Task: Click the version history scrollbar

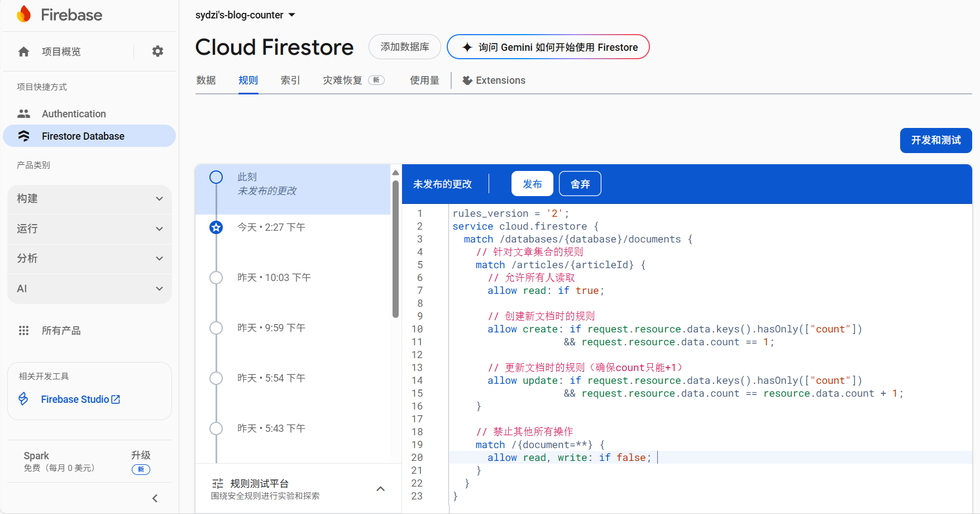Action: (x=395, y=246)
